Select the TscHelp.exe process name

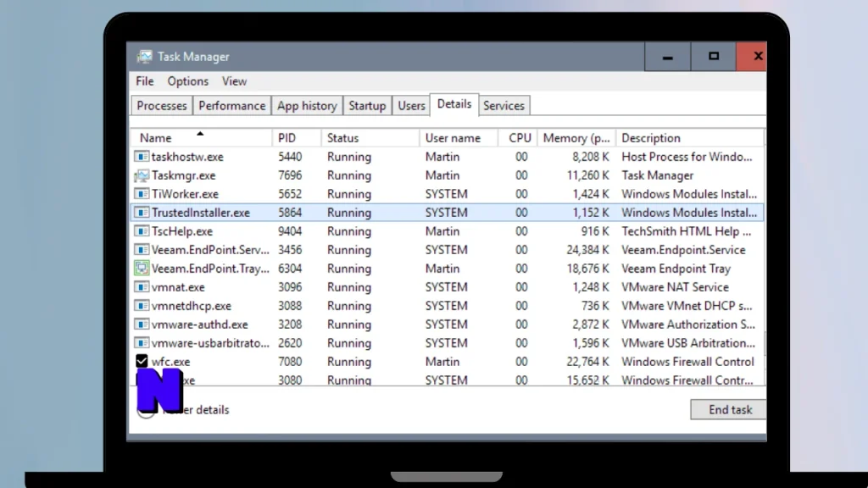click(181, 231)
